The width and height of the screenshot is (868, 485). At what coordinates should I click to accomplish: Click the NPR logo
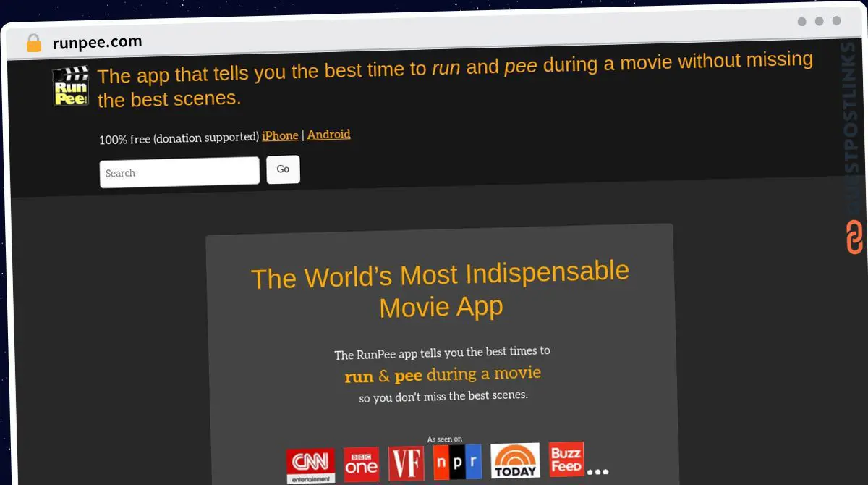(x=457, y=462)
